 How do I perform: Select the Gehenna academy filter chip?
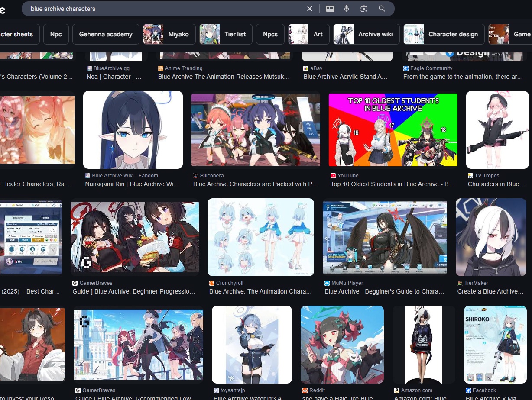[x=106, y=34]
